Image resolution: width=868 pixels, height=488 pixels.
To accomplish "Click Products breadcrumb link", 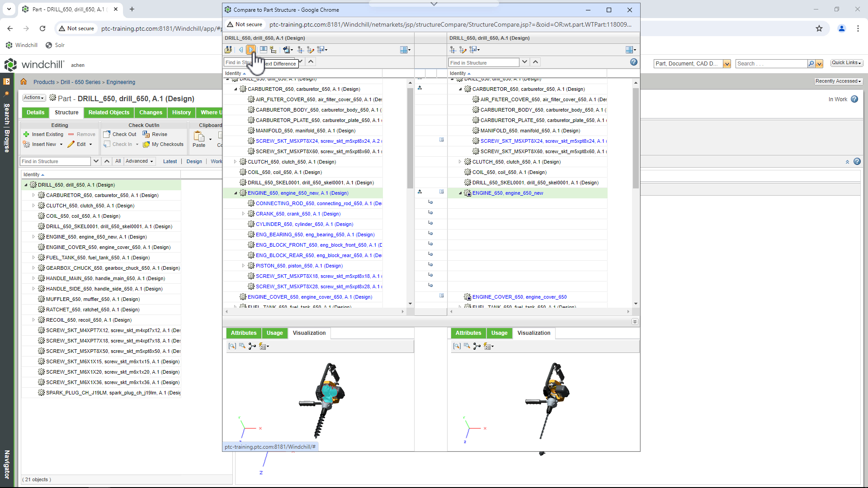I will (x=44, y=82).
